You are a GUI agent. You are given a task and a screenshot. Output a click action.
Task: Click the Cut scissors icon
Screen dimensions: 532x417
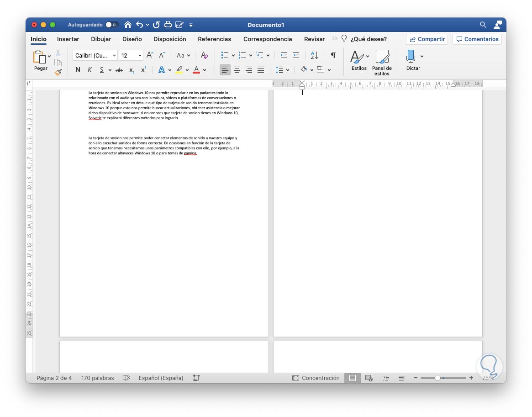pyautogui.click(x=58, y=53)
